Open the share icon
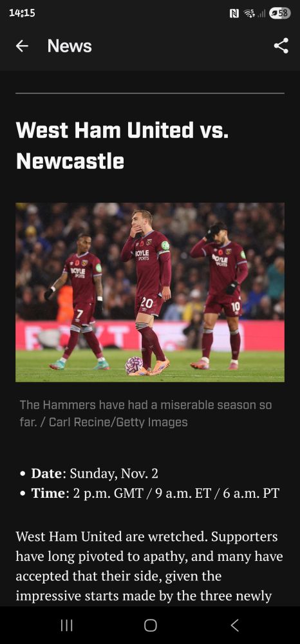 tap(281, 46)
